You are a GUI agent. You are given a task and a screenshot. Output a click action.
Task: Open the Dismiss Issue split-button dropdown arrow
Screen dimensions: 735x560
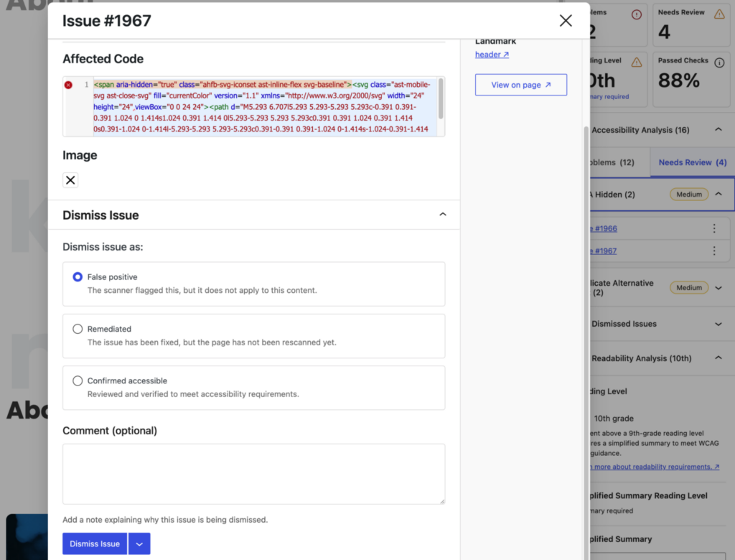tap(139, 543)
